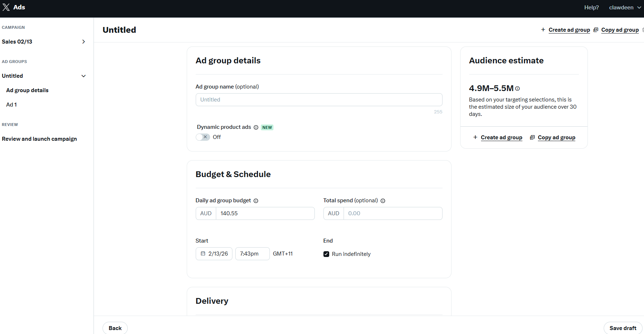The height and width of the screenshot is (334, 644).
Task: Select Ad group details in sidebar
Action: (x=27, y=90)
